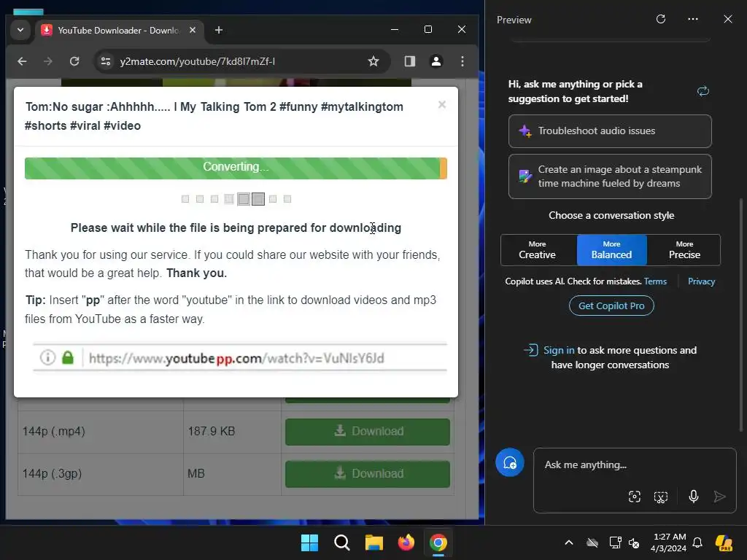Send the Copilot message
This screenshot has width=747, height=560.
(x=719, y=497)
